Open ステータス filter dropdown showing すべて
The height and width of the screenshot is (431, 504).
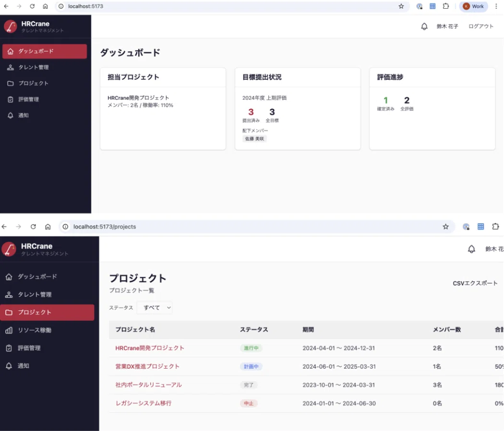click(155, 308)
